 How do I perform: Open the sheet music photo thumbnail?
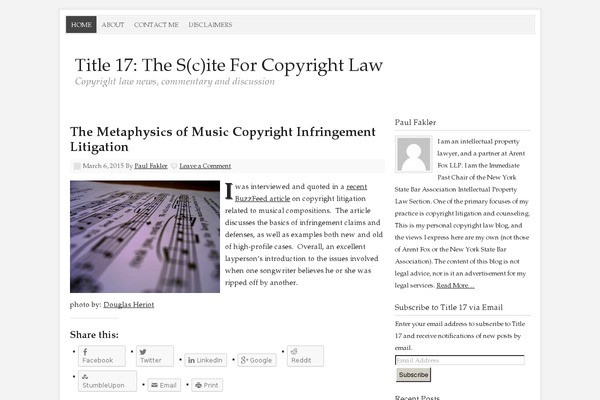145,237
